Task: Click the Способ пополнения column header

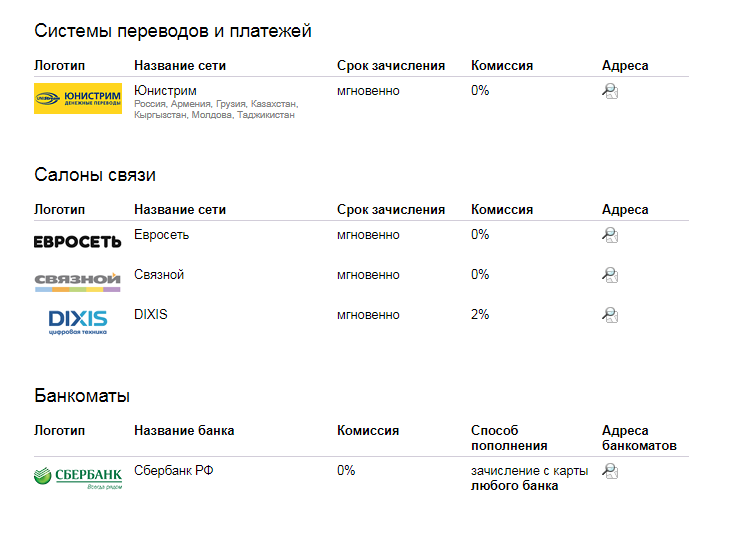Action: click(509, 438)
